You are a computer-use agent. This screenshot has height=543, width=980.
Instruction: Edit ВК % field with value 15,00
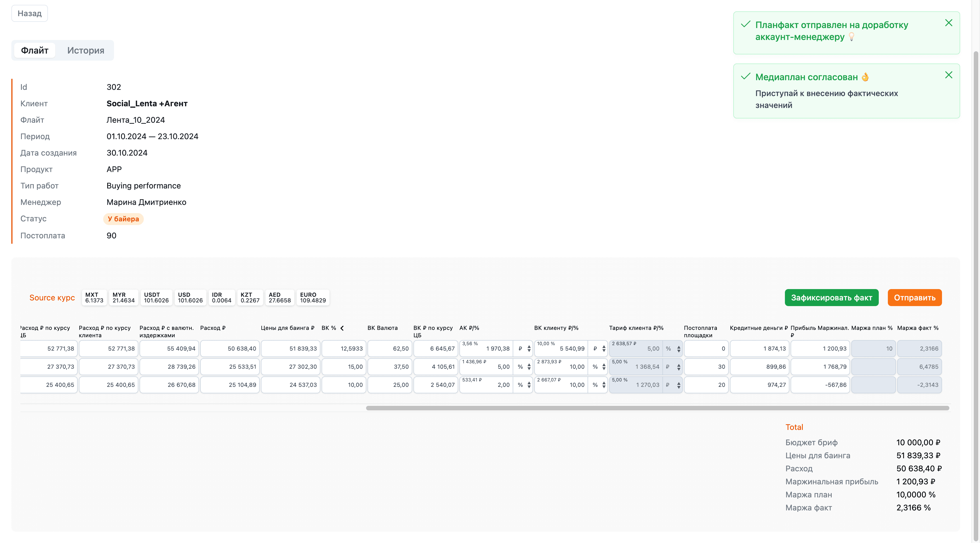pyautogui.click(x=344, y=367)
